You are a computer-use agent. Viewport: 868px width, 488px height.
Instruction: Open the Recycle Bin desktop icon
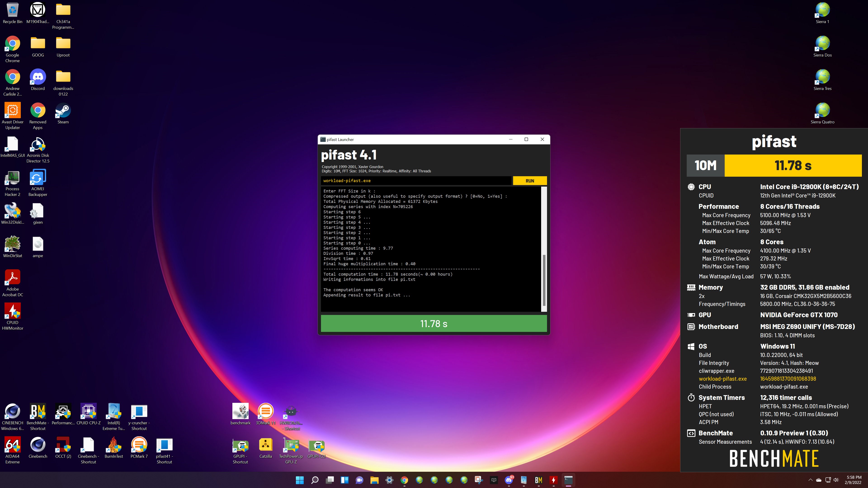tap(12, 14)
